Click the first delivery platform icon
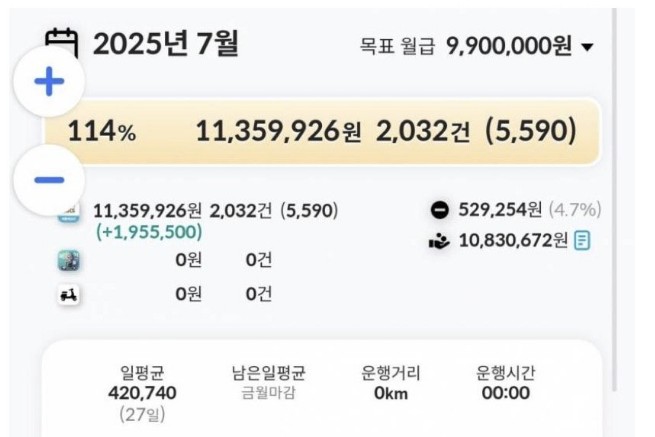Screen dimensions: 655x437 pos(69,213)
